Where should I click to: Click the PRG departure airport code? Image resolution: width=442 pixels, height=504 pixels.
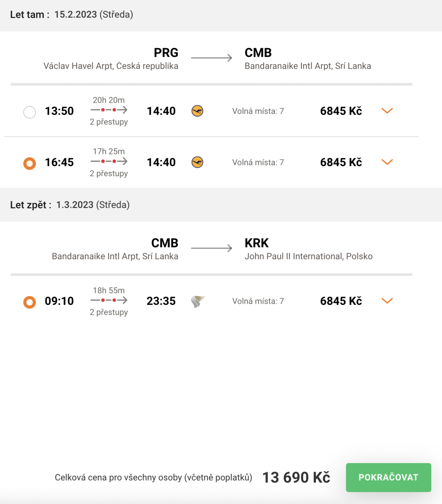click(166, 53)
